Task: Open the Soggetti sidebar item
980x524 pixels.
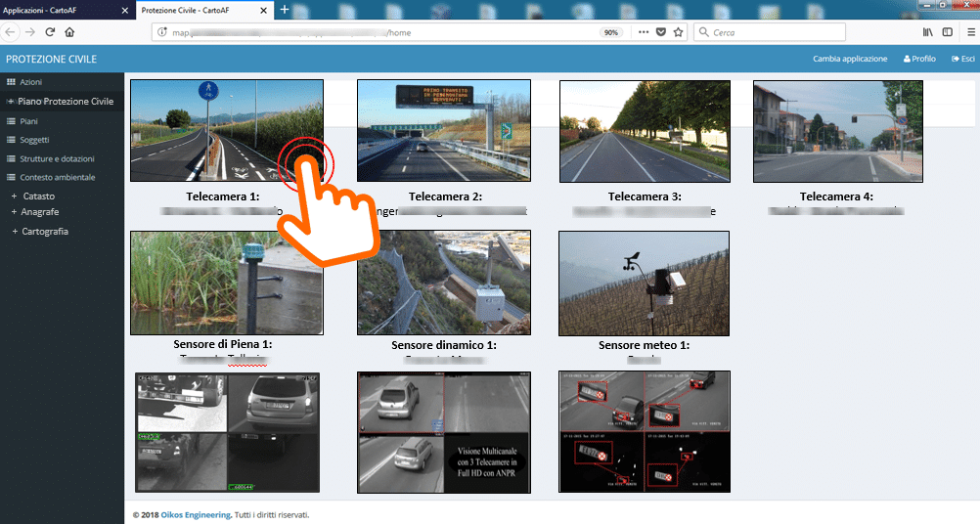Action: [62, 140]
